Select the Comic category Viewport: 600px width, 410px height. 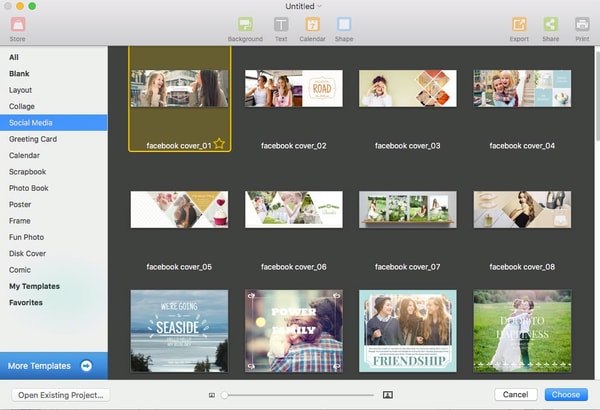(54, 270)
